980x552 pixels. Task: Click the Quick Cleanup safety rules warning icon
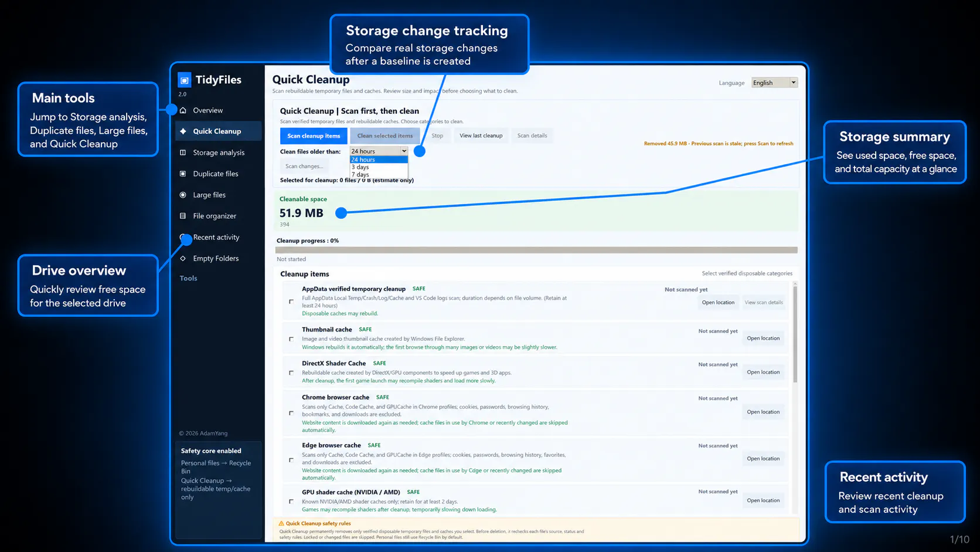[x=281, y=523]
